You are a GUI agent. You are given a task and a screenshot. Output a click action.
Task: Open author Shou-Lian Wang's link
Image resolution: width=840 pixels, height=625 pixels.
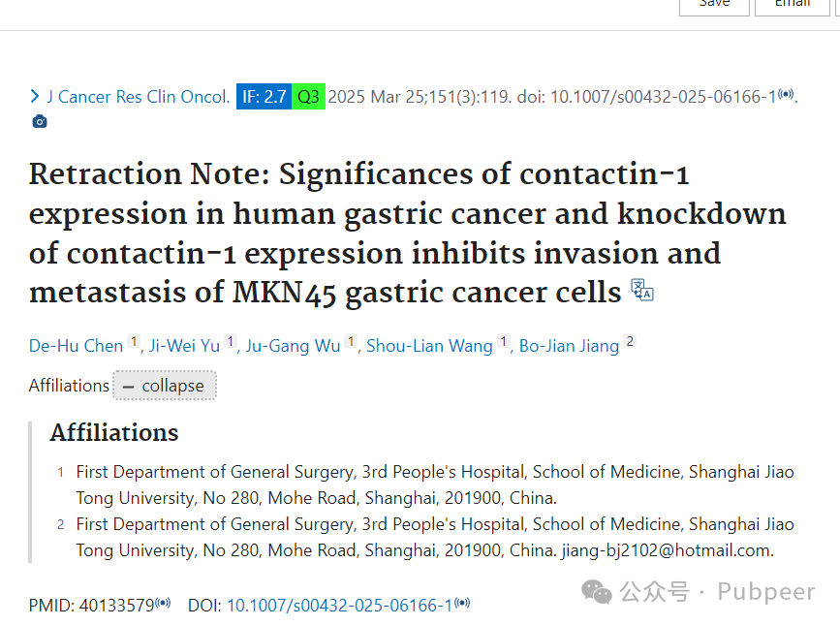pyautogui.click(x=429, y=346)
